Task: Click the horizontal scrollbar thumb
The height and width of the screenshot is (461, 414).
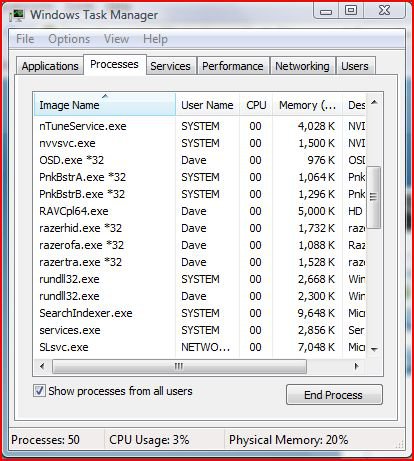Action: pyautogui.click(x=179, y=366)
